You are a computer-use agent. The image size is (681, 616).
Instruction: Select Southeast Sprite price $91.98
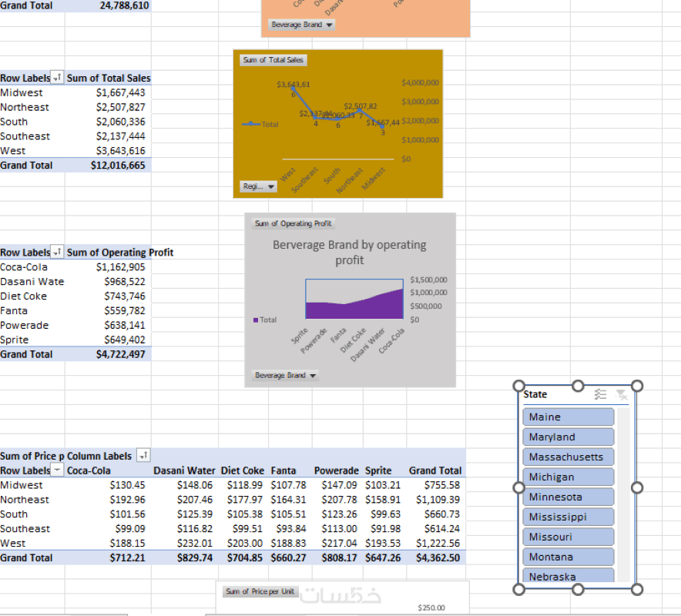(x=384, y=529)
